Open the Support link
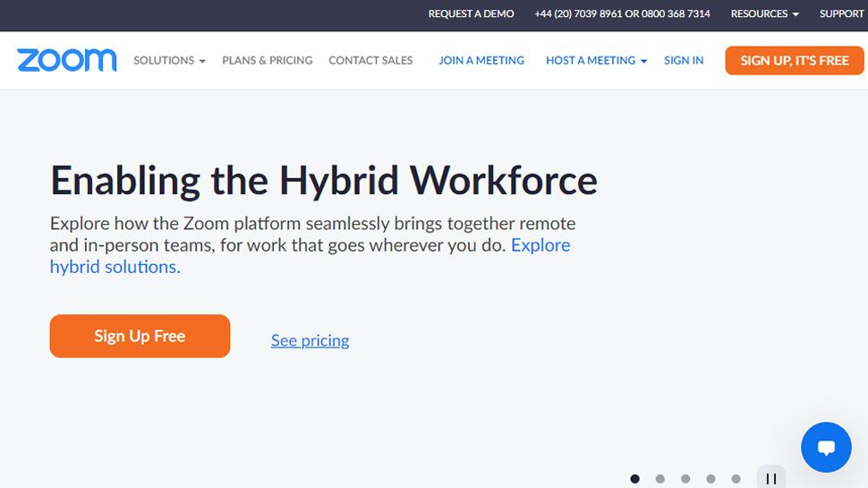 841,13
